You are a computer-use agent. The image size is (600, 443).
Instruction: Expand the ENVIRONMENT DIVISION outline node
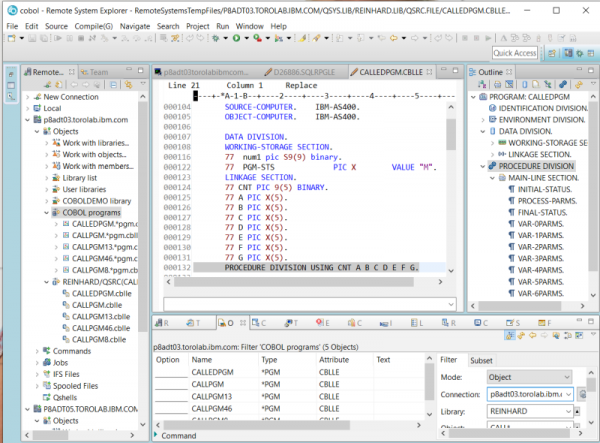[x=482, y=119]
